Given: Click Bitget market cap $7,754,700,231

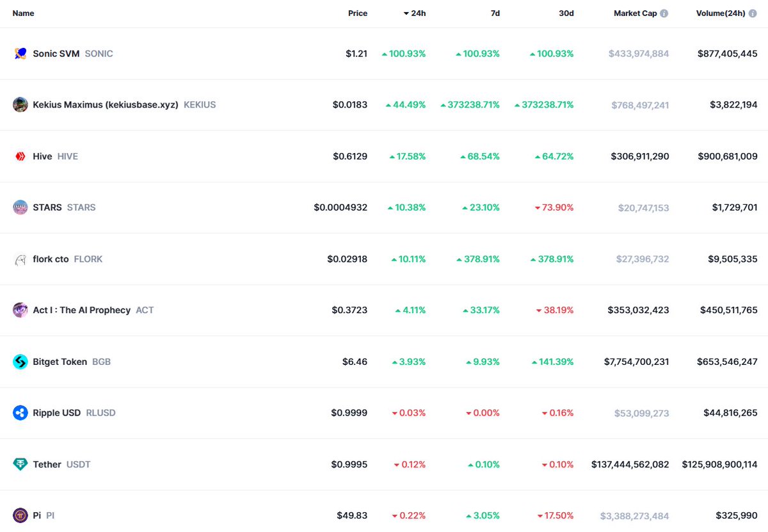Looking at the screenshot, I should pos(637,362).
